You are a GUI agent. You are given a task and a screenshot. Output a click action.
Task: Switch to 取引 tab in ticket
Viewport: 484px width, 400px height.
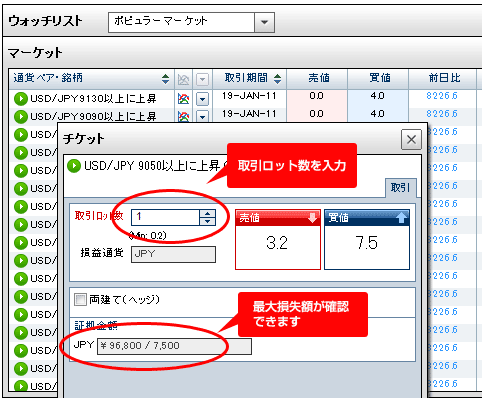[401, 188]
